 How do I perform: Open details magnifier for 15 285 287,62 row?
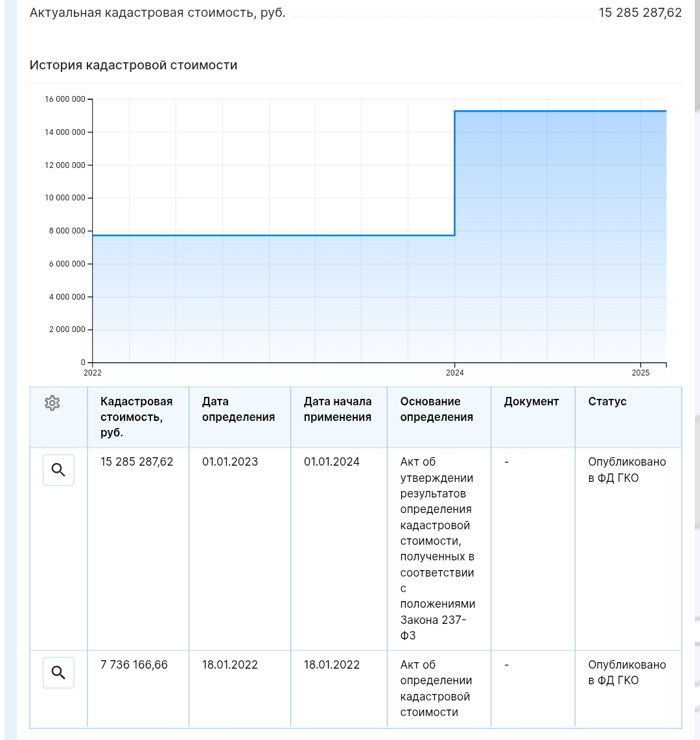pyautogui.click(x=58, y=470)
